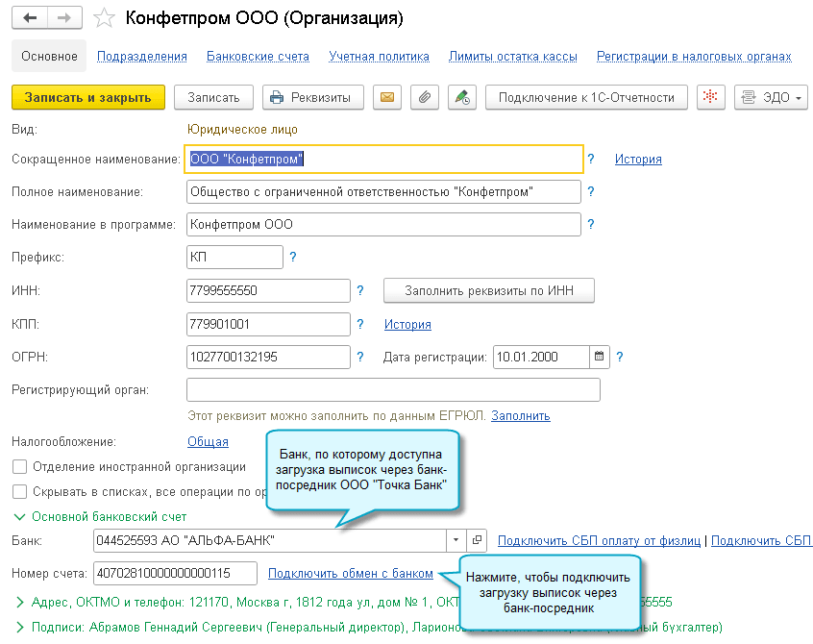Click into the КПП field

coord(268,324)
